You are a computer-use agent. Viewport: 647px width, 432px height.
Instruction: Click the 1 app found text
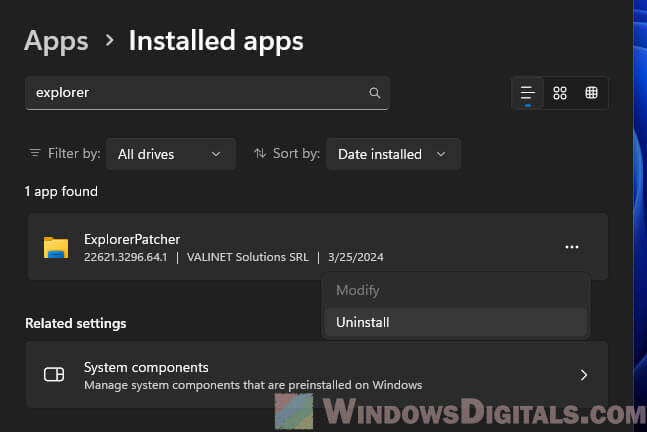point(61,192)
